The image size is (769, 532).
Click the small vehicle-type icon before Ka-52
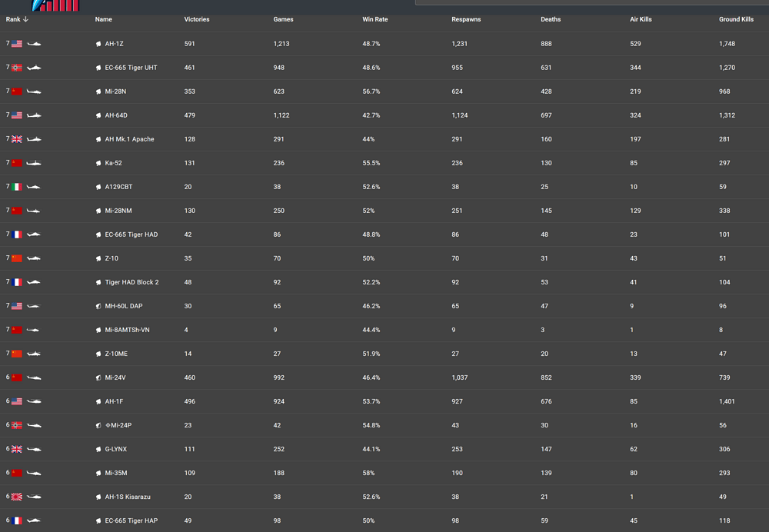[x=98, y=163]
